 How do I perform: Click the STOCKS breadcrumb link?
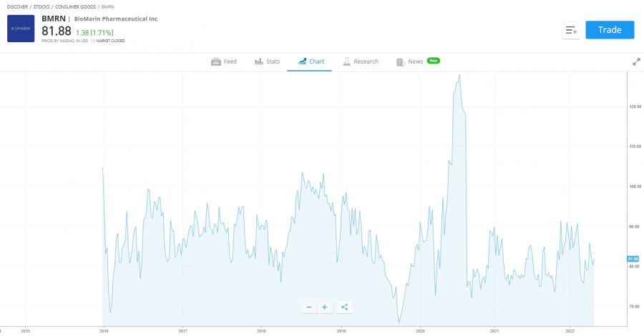pos(42,7)
